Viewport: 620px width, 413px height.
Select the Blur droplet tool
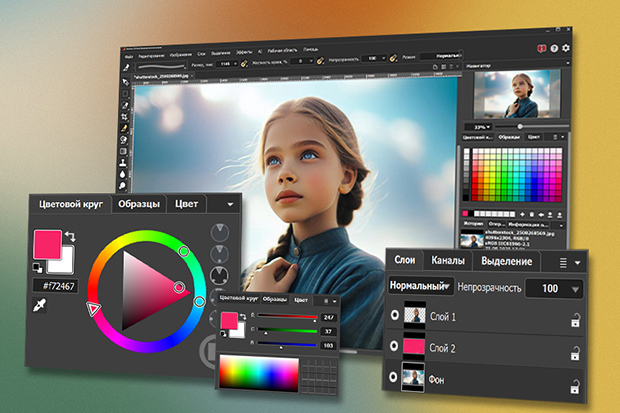[123, 174]
